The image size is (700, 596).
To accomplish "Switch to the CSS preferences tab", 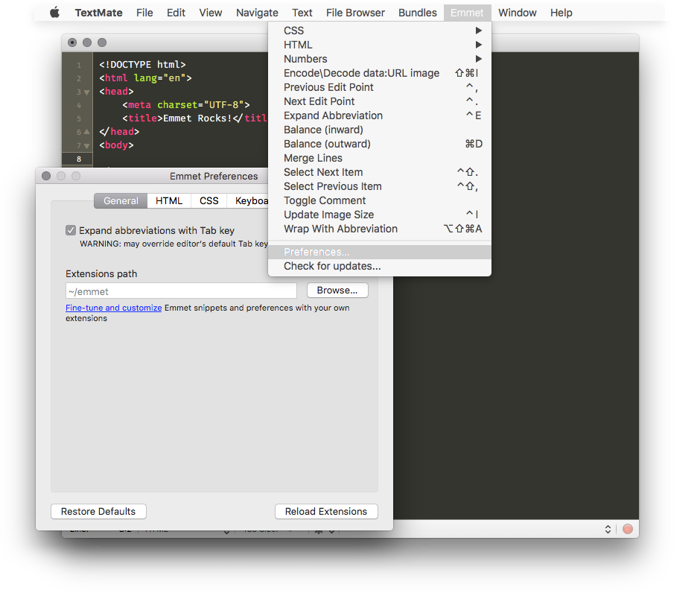I will coord(209,201).
